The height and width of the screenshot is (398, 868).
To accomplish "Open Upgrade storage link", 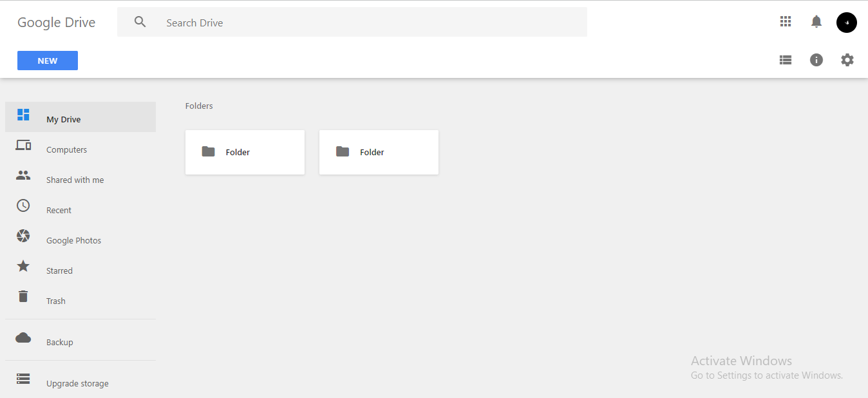I will coord(77,384).
